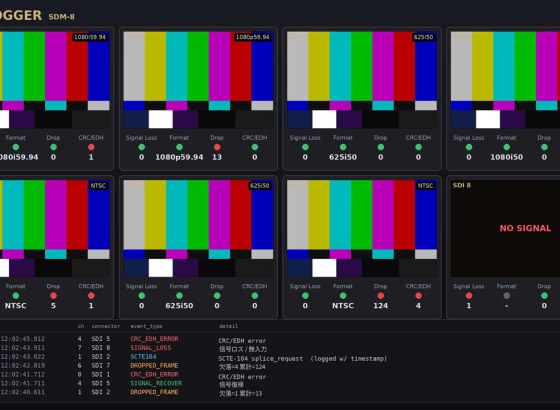The width and height of the screenshot is (560, 410).
Task: Select the 12:02:45.012 CRC_EDH_ERROR log row
Action: [x=280, y=339]
